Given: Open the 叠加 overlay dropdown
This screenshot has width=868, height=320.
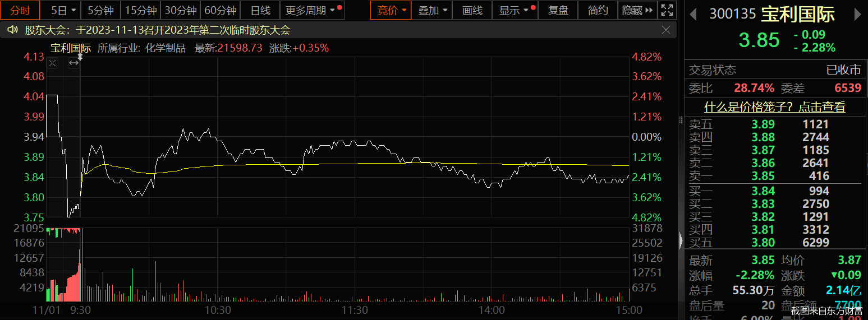Looking at the screenshot, I should [x=434, y=10].
